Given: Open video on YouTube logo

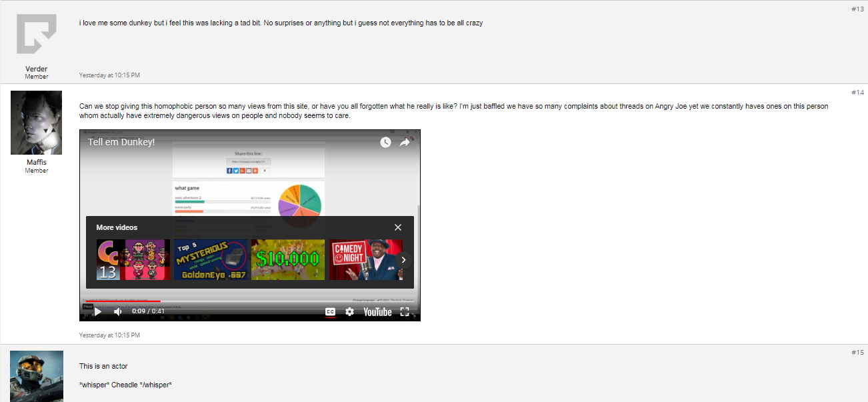Looking at the screenshot, I should pyautogui.click(x=377, y=311).
